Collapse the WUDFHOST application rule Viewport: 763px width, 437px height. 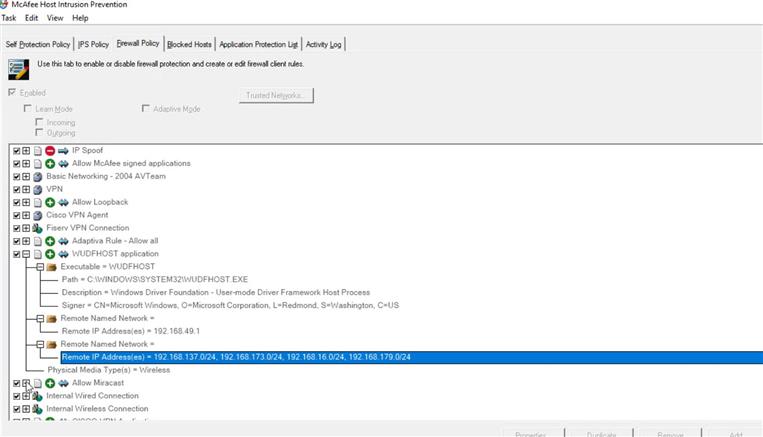[x=26, y=254]
